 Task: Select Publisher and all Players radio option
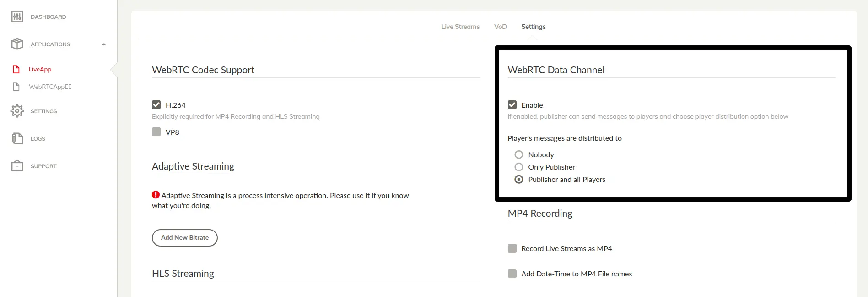tap(519, 179)
